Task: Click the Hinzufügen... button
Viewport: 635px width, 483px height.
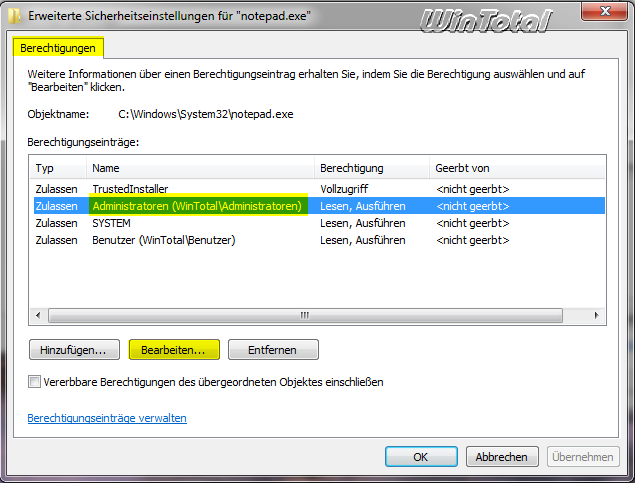Action: 74,350
